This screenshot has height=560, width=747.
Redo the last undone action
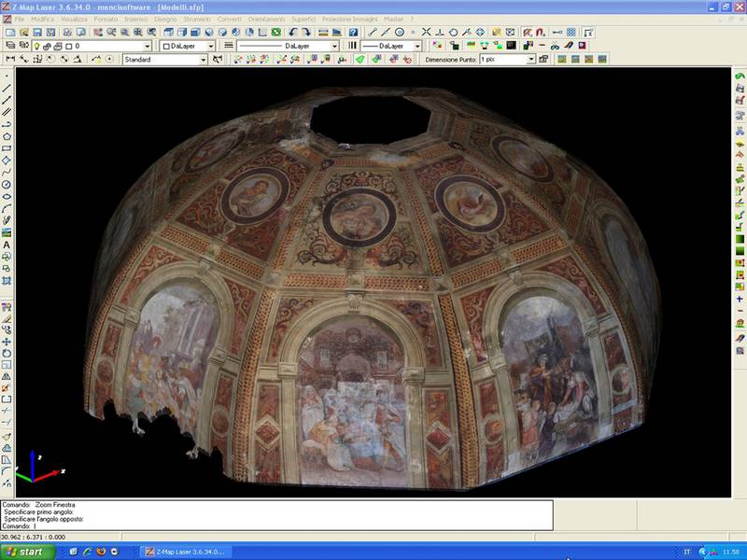(x=306, y=33)
